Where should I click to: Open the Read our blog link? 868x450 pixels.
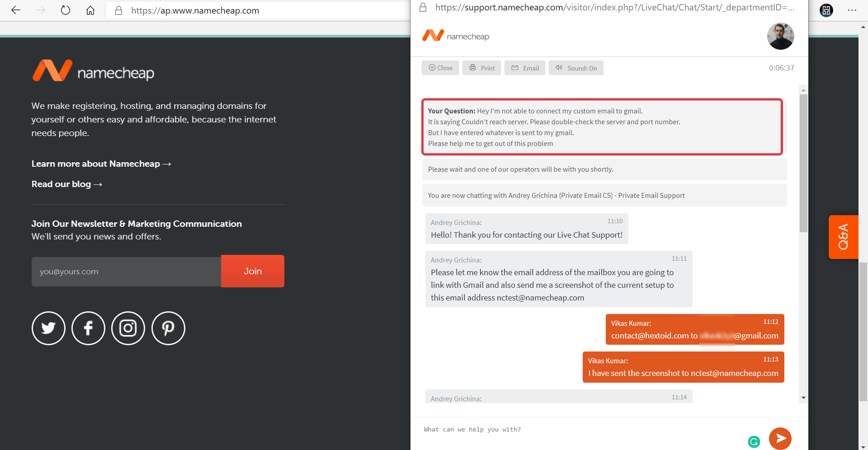point(67,184)
